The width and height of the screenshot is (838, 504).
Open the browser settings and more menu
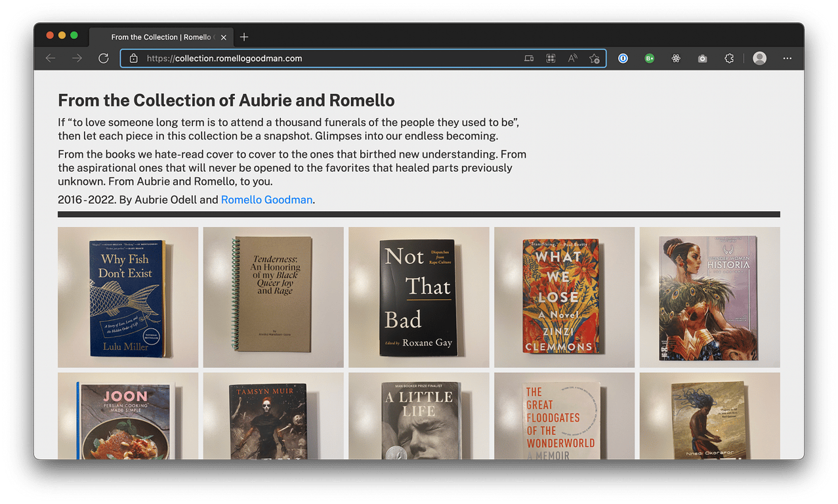click(x=787, y=58)
